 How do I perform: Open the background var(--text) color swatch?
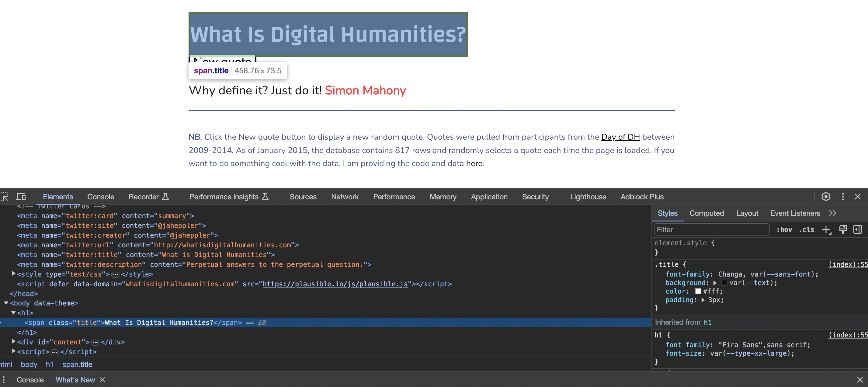pos(724,283)
